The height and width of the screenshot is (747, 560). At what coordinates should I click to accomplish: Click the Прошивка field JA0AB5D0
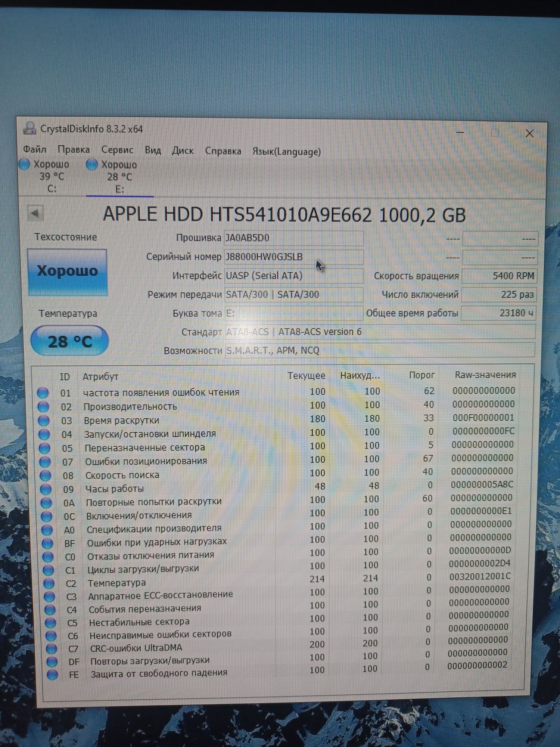click(x=294, y=238)
